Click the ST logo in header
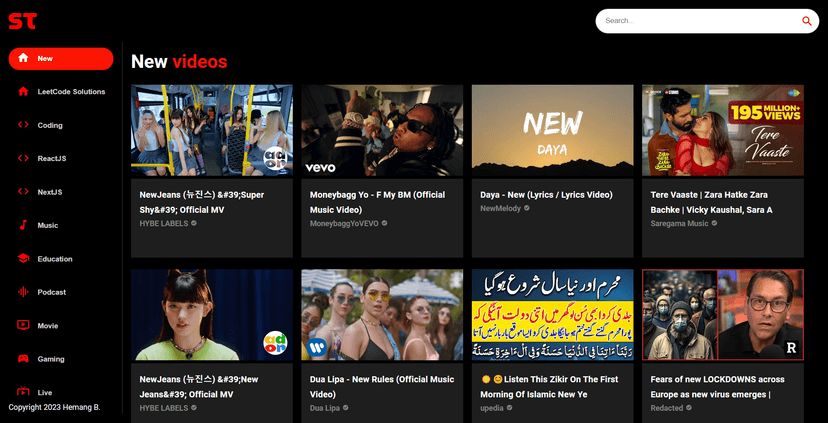This screenshot has height=423, width=828. [22, 20]
